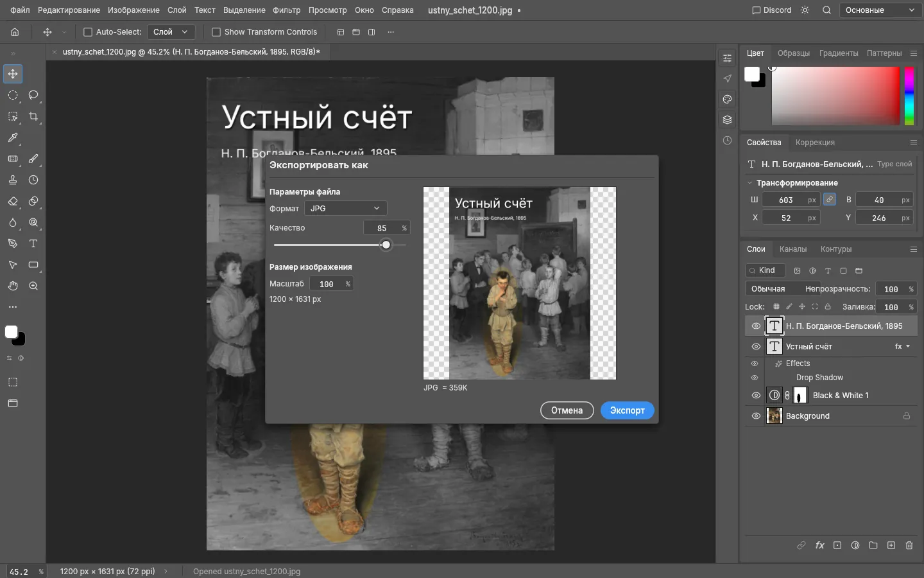This screenshot has height=578, width=924.
Task: Open the Слой auto-select dropdown
Action: (x=171, y=31)
